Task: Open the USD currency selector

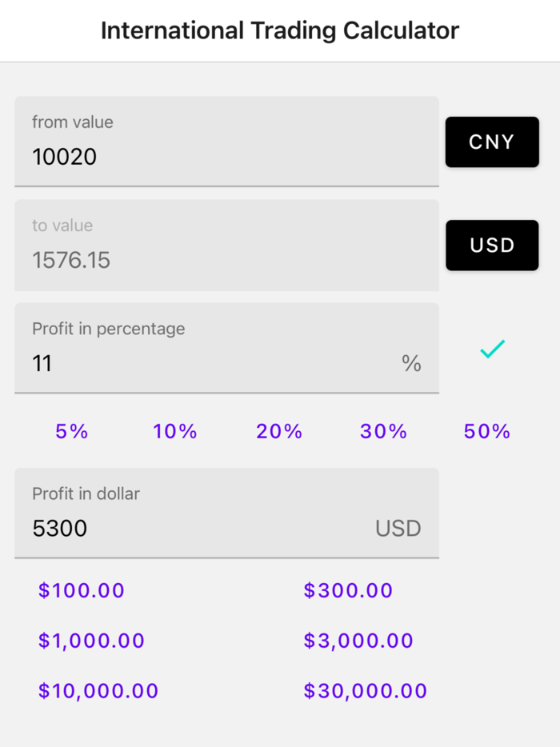Action: click(x=491, y=245)
